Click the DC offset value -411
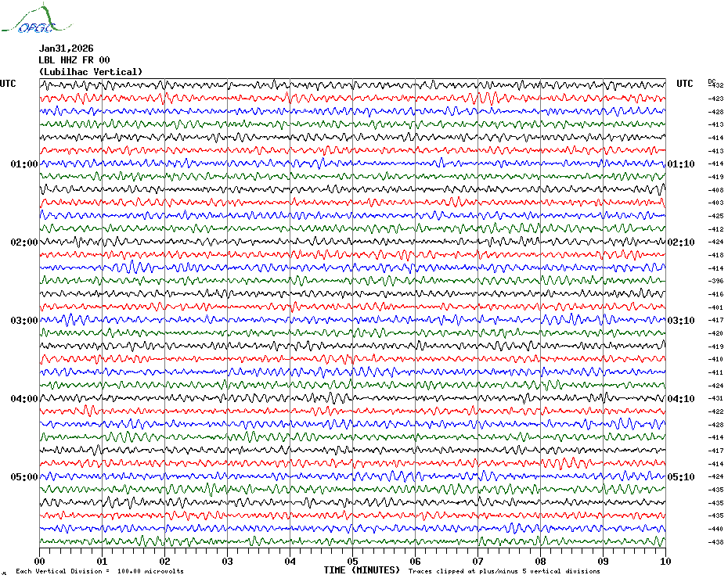Screen dimensions: 728x582 (716, 372)
